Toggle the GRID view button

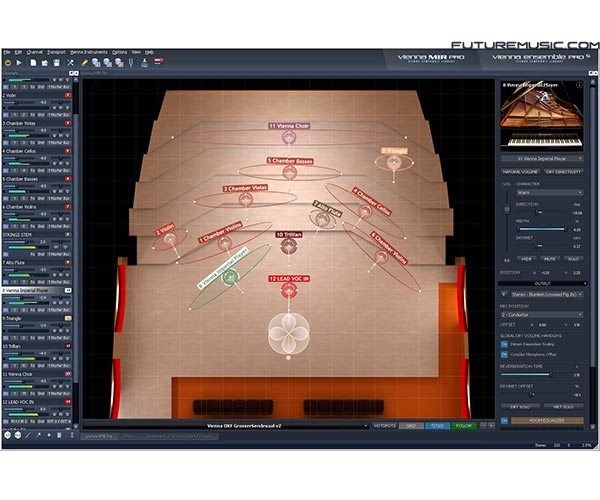(x=411, y=426)
